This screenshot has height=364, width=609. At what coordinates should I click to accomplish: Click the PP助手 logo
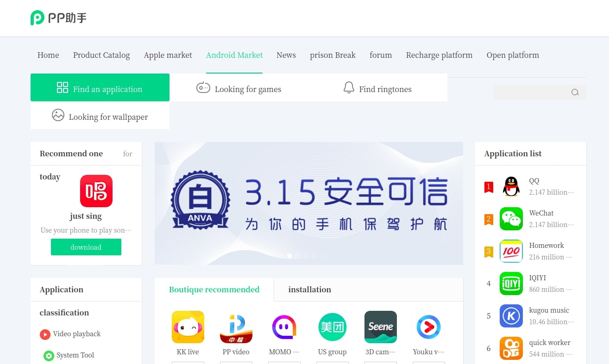[x=59, y=18]
